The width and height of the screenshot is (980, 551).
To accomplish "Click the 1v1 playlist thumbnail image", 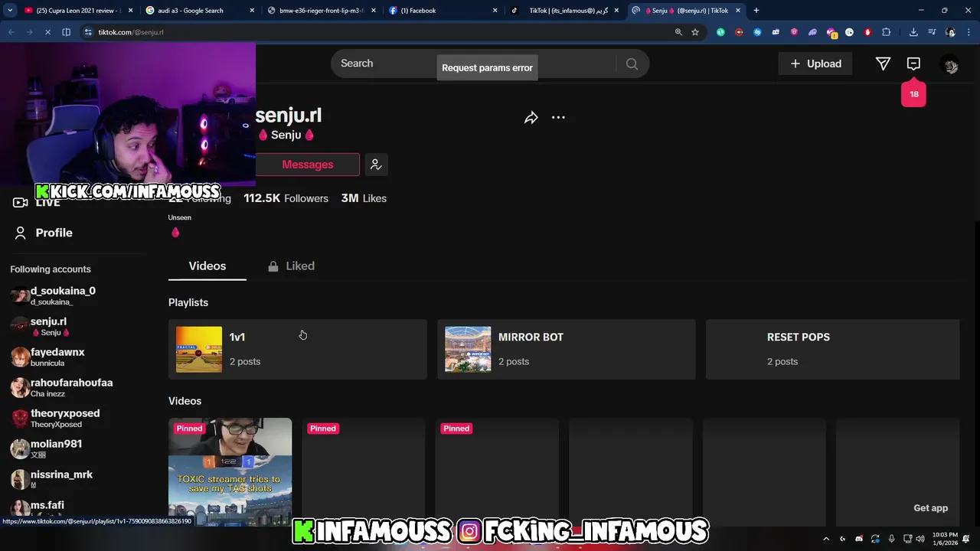I will click(x=199, y=350).
